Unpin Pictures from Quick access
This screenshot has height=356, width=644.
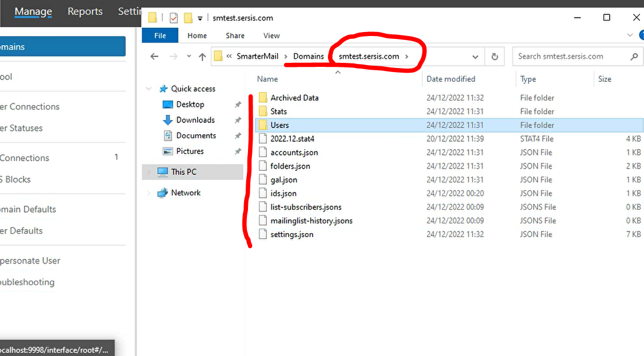[x=238, y=151]
